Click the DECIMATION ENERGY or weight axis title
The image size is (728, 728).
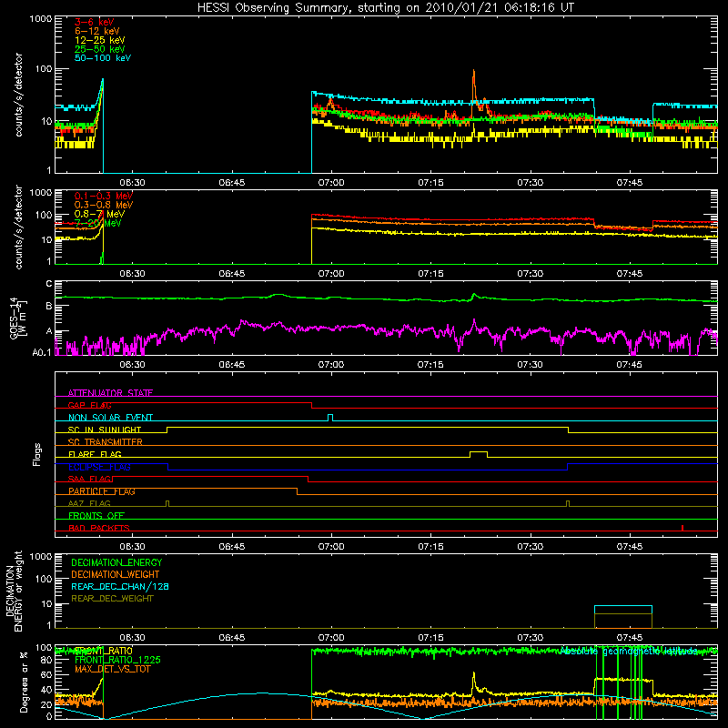tap(14, 591)
